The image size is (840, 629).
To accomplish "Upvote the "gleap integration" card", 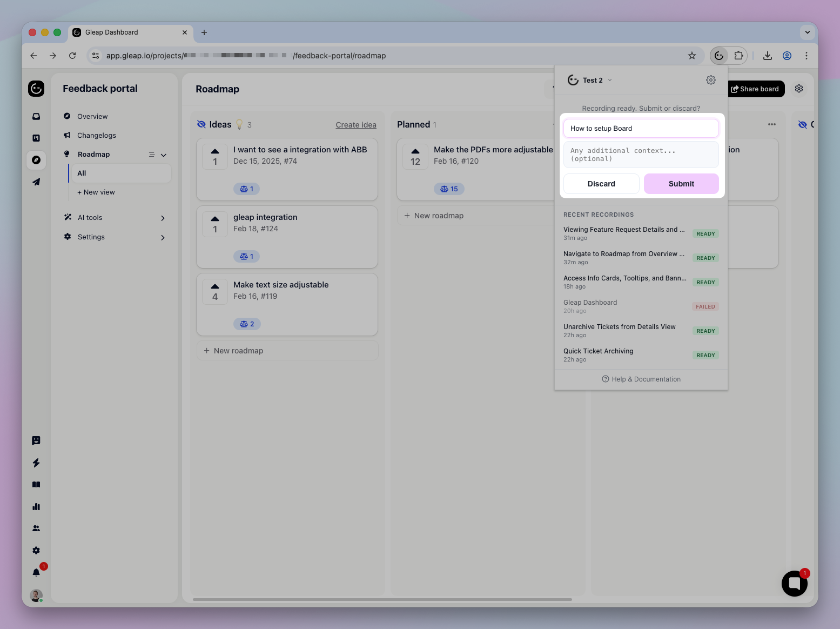I will point(215,224).
